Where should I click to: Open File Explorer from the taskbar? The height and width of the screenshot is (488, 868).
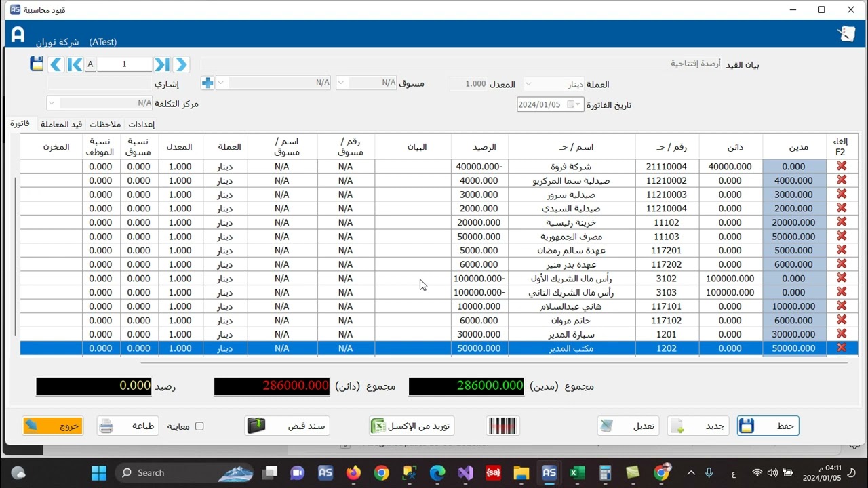(521, 472)
